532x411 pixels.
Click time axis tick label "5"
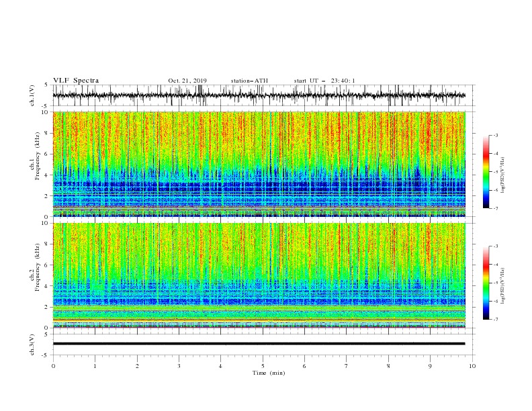(x=263, y=366)
